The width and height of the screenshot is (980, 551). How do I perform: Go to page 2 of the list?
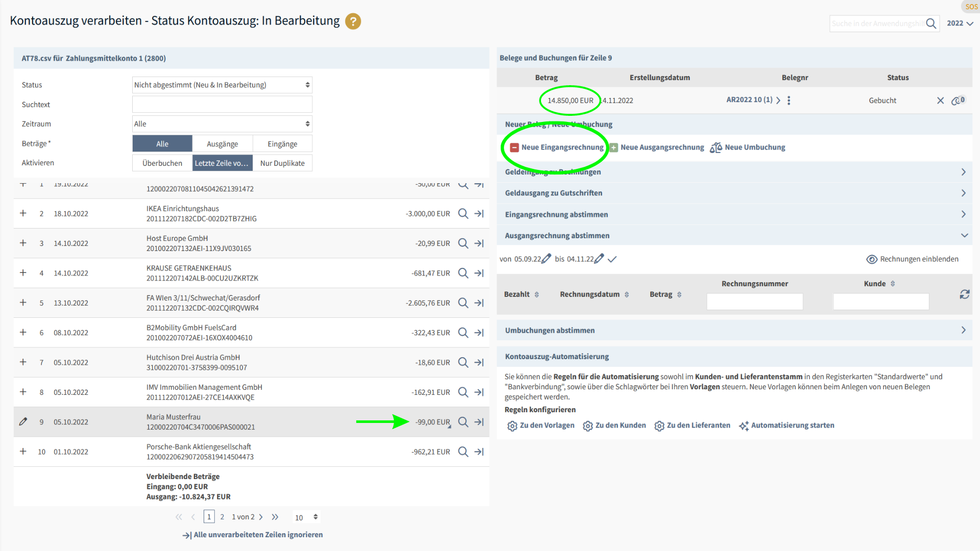[x=222, y=517]
